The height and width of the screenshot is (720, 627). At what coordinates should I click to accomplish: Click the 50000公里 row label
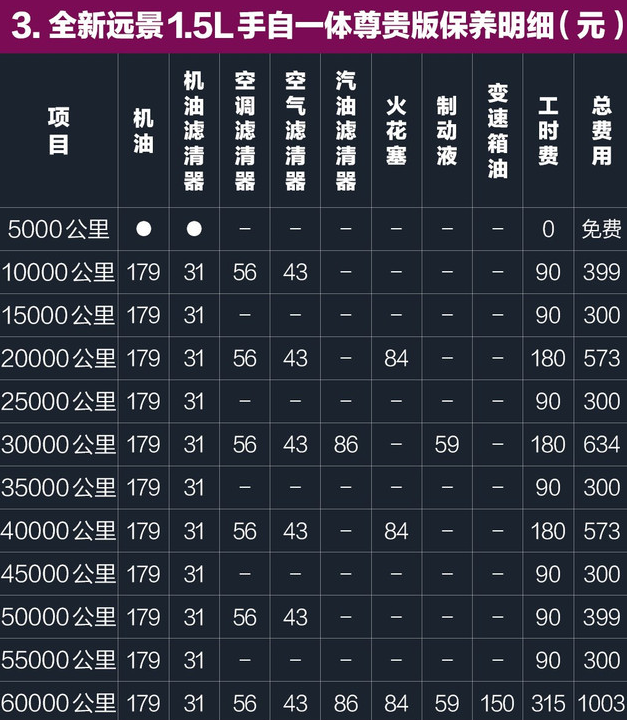pyautogui.click(x=58, y=617)
